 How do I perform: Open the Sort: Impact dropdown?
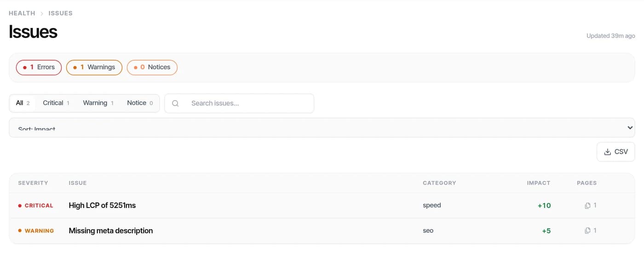tap(322, 128)
